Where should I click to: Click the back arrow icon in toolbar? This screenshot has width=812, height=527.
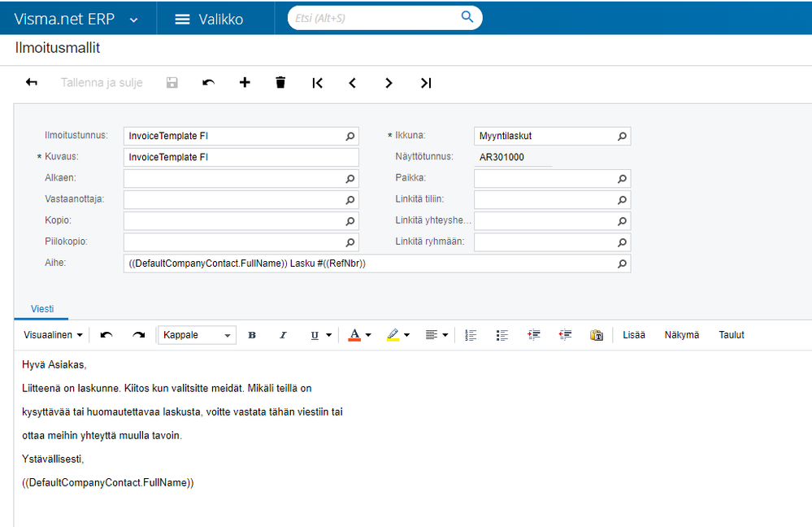click(x=32, y=82)
